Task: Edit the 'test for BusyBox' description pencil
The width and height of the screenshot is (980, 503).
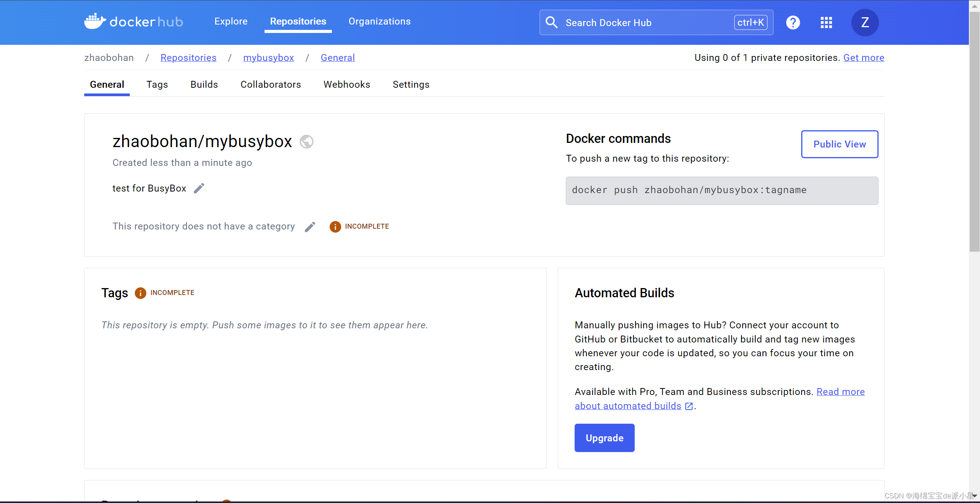Action: [199, 188]
